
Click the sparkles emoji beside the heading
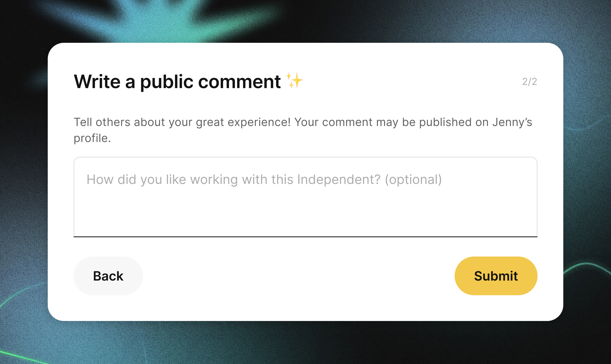point(295,80)
